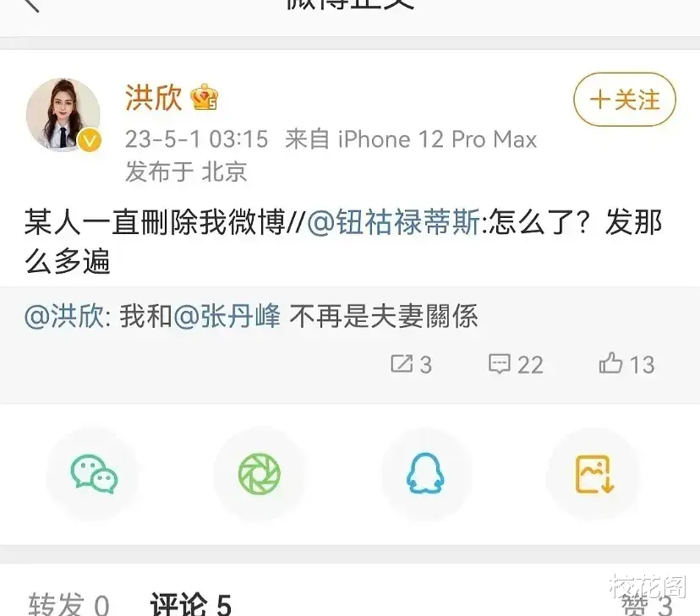The height and width of the screenshot is (616, 700).
Task: Open the @张丹峰 mention link
Action: pyautogui.click(x=227, y=316)
